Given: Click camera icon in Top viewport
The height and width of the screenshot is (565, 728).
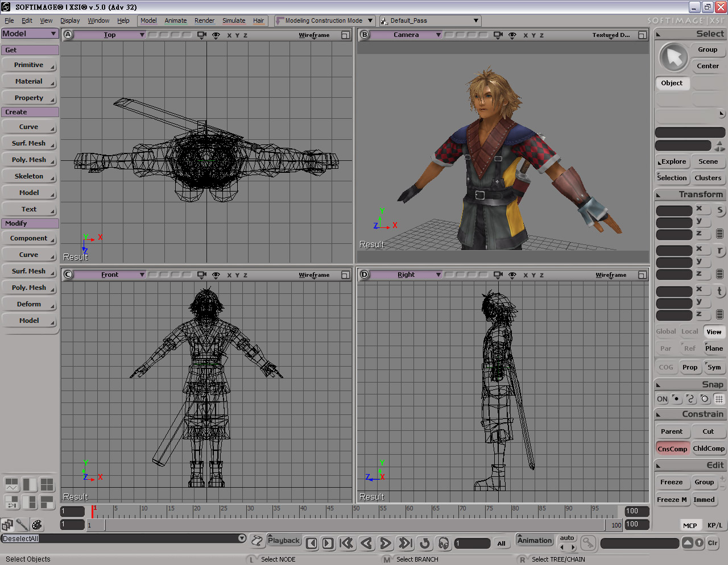Looking at the screenshot, I should click(x=201, y=35).
